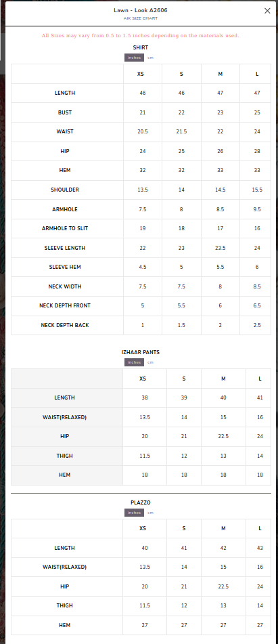The width and height of the screenshot is (278, 644).
Task: Click the PLAZZO section heading
Action: [x=141, y=502]
